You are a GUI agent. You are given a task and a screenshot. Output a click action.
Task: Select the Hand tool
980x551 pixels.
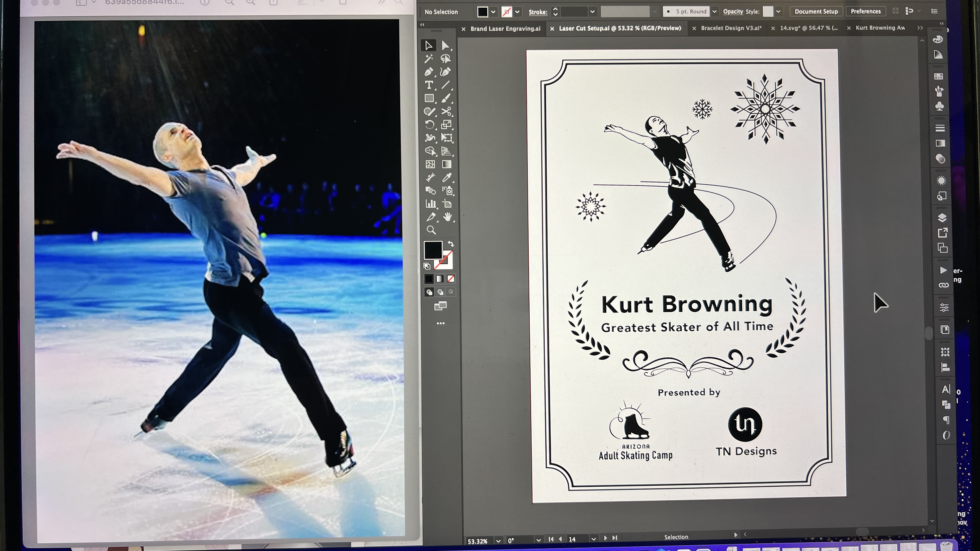[447, 217]
